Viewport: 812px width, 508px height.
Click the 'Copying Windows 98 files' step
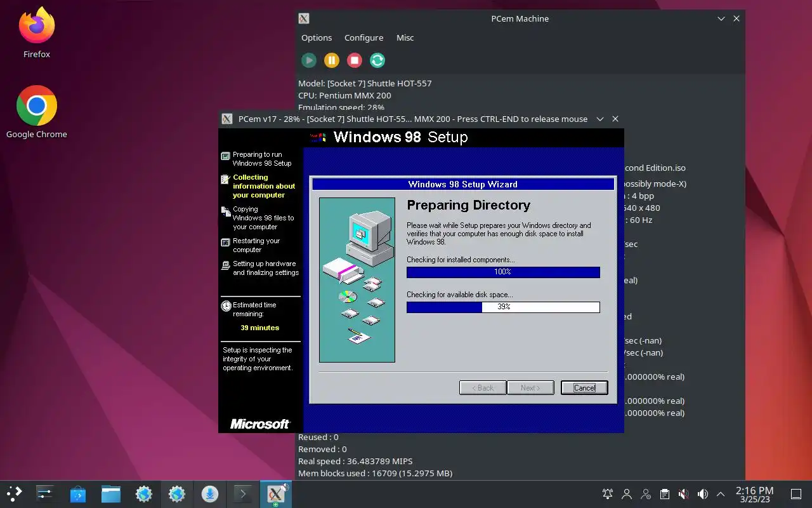coord(263,218)
